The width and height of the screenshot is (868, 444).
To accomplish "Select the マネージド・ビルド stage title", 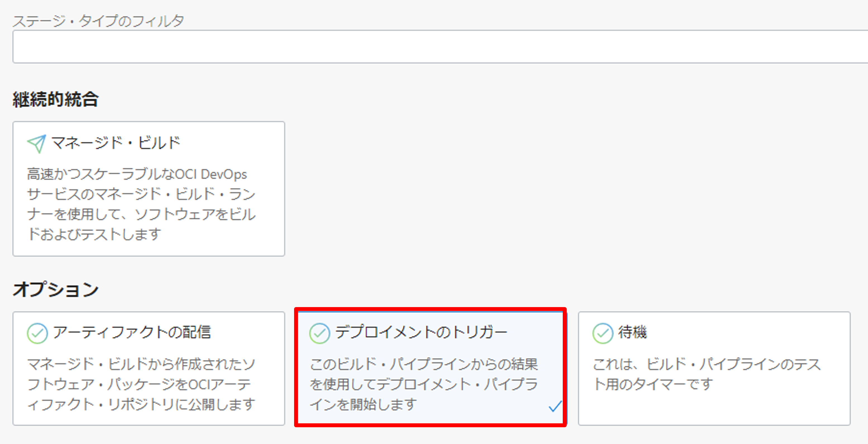I will [x=116, y=143].
